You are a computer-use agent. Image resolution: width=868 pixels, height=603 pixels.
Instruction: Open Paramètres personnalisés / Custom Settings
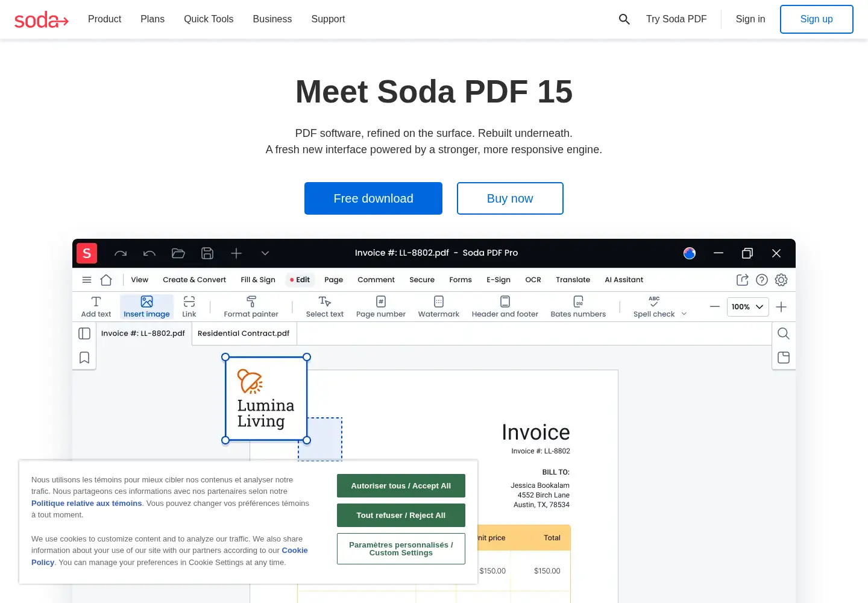[401, 549]
